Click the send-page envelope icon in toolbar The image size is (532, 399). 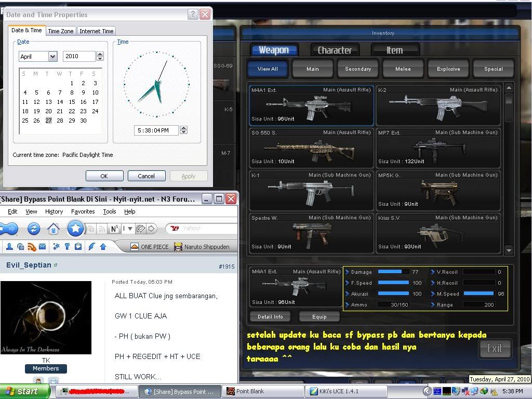click(140, 229)
